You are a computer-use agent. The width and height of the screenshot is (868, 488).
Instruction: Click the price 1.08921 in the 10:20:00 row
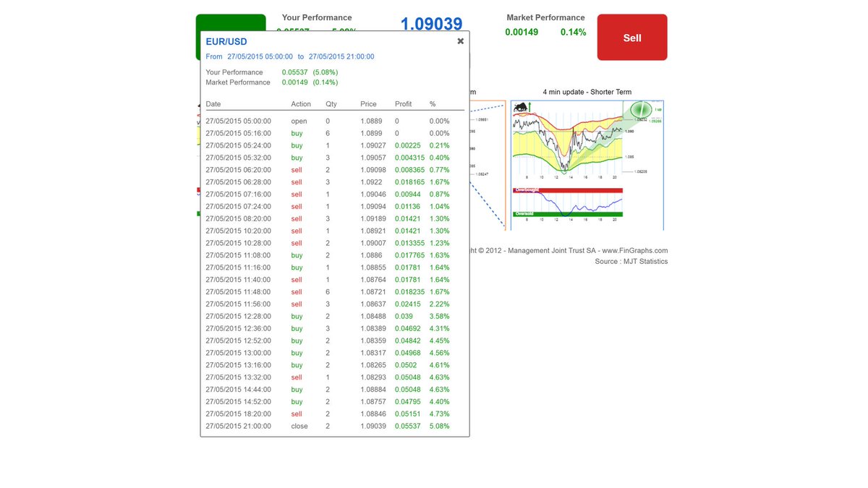pos(374,231)
